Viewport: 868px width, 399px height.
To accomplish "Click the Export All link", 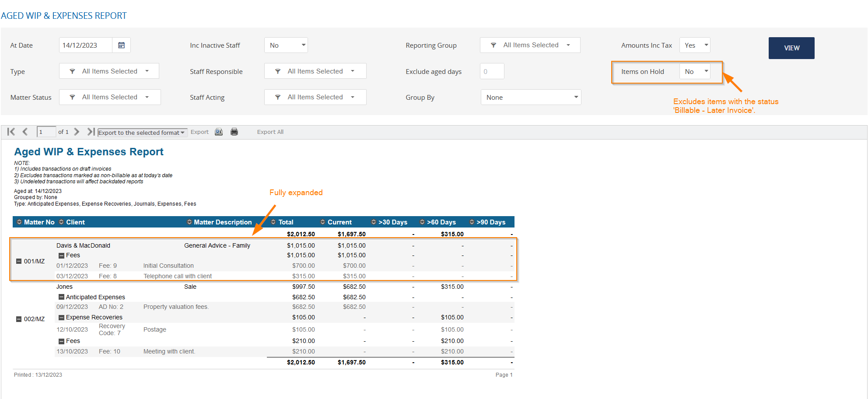I will coord(270,132).
